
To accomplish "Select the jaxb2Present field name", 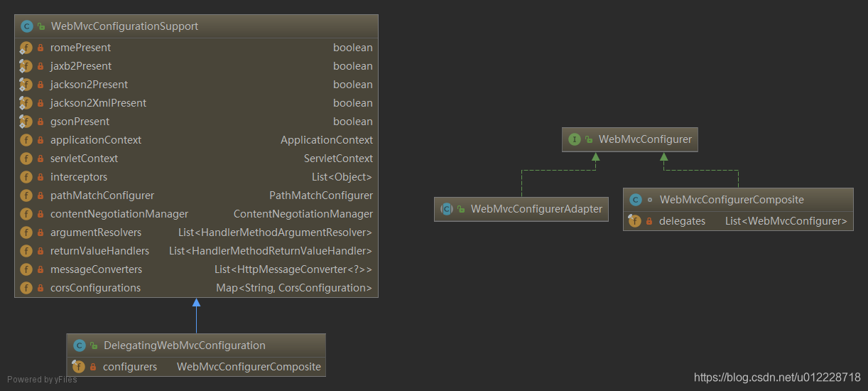I will [81, 66].
